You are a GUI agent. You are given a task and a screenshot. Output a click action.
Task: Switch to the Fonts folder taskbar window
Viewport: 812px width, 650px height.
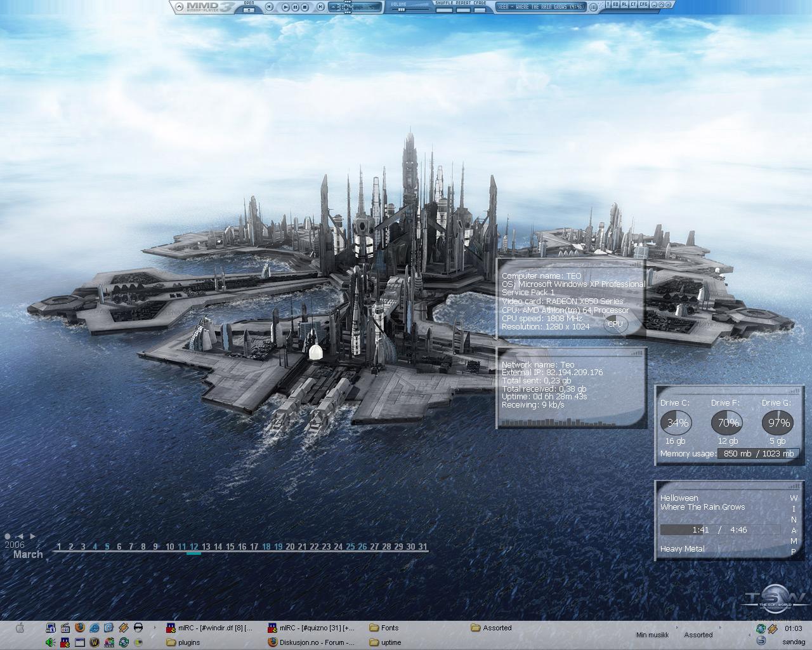click(x=414, y=628)
